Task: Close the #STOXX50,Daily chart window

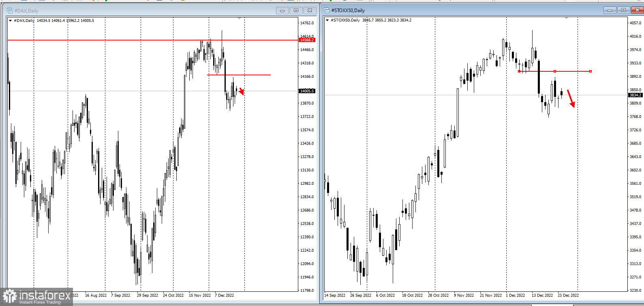Action: click(x=637, y=10)
